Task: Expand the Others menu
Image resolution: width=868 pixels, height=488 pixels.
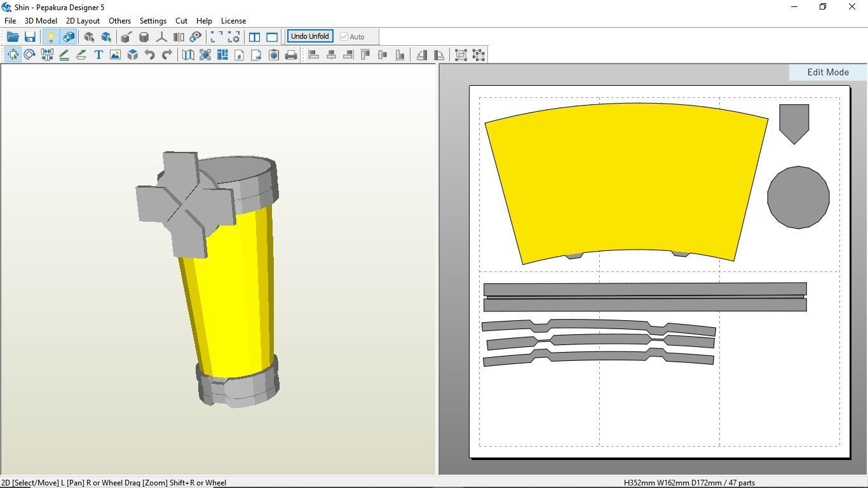Action: 119,21
